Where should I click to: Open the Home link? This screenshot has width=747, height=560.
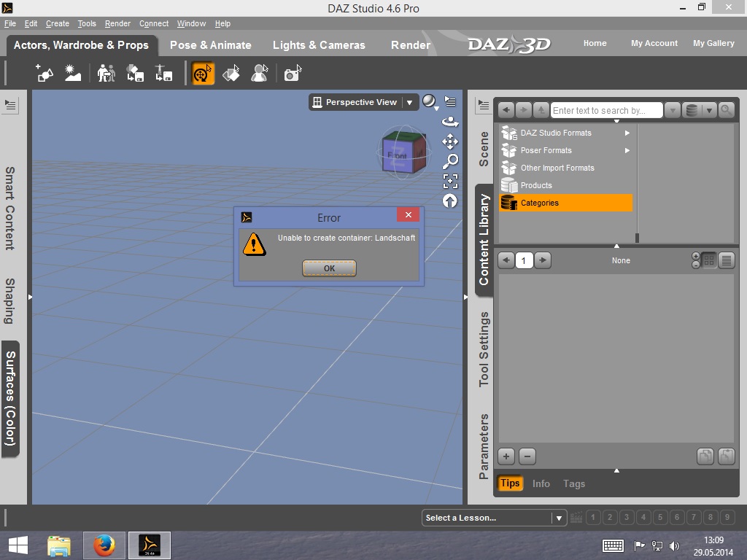(595, 43)
